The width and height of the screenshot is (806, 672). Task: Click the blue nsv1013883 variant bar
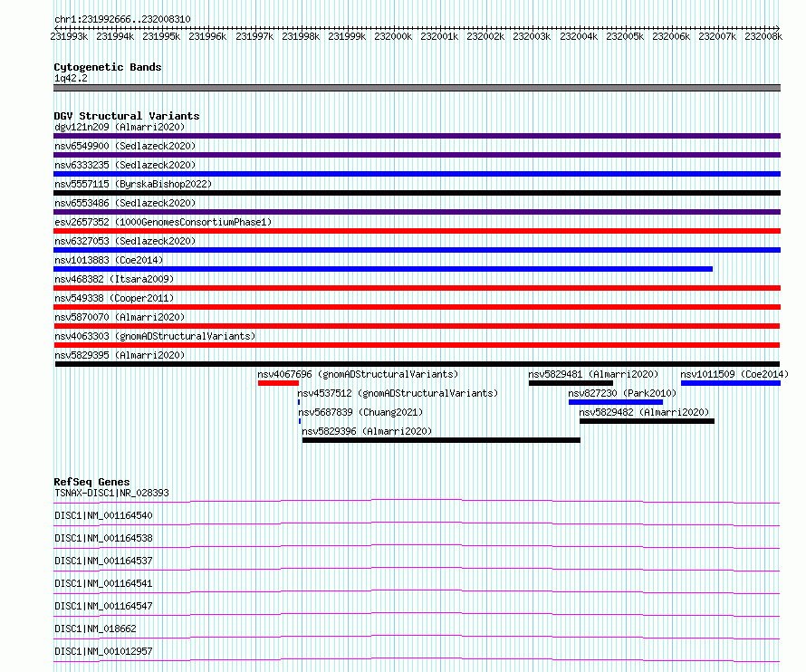coord(383,269)
